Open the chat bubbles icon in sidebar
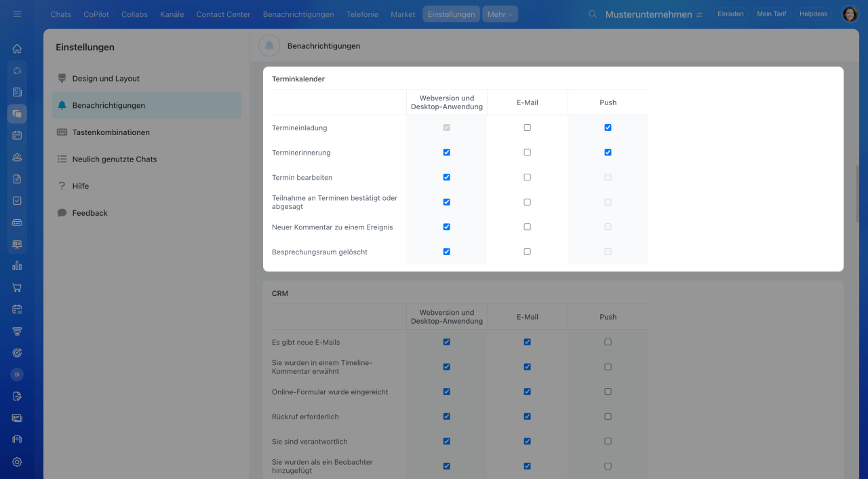The image size is (868, 479). point(17,114)
